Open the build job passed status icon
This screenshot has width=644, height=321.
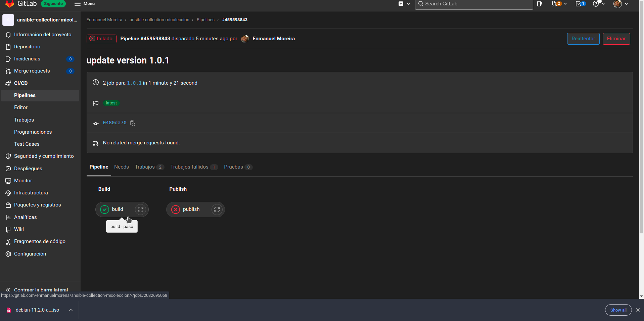click(104, 210)
